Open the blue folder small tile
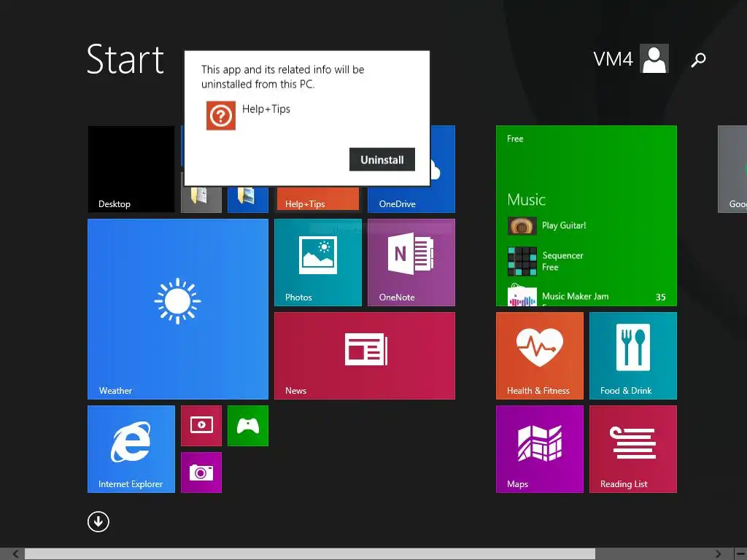747x560 pixels. pyautogui.click(x=248, y=199)
